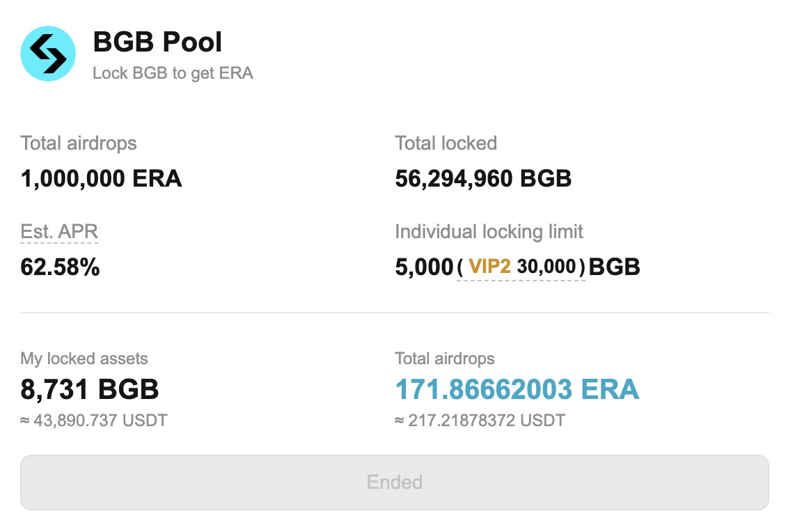Screen dimensions: 795x532
Task: Click the lower Total airdrops label above ERA
Action: (445, 359)
